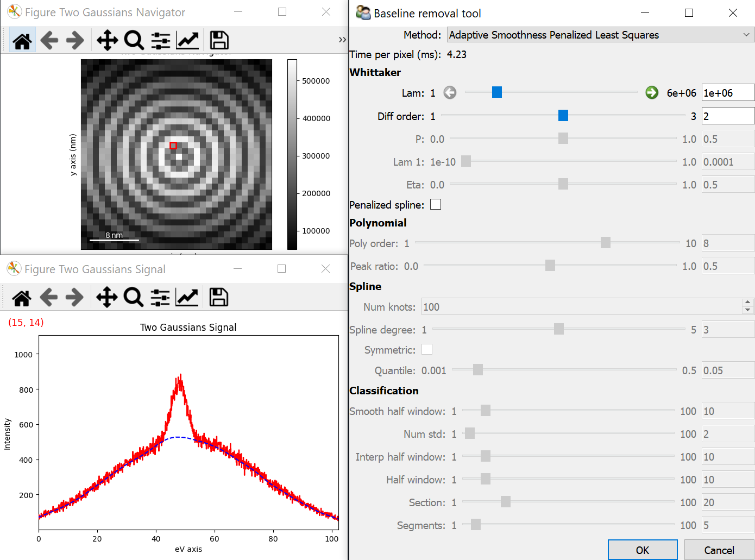Click Cancel in Baseline removal tool
Image resolution: width=755 pixels, height=560 pixels.
click(719, 550)
